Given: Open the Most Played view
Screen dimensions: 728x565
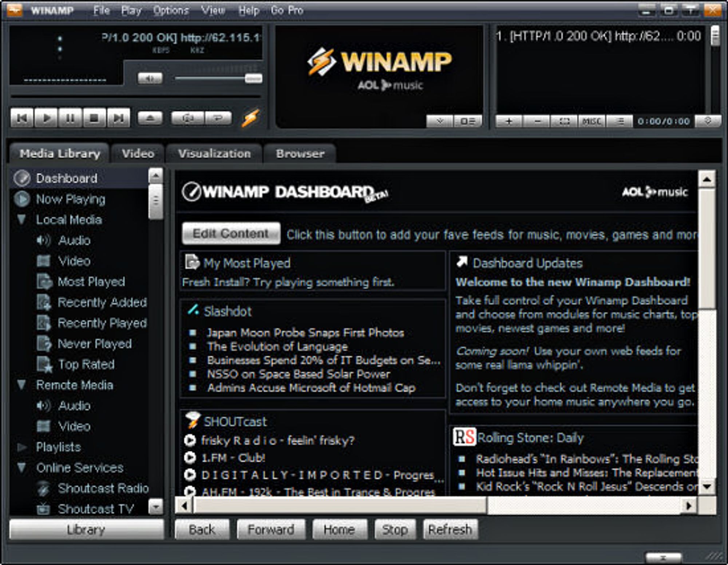Looking at the screenshot, I should (x=91, y=282).
